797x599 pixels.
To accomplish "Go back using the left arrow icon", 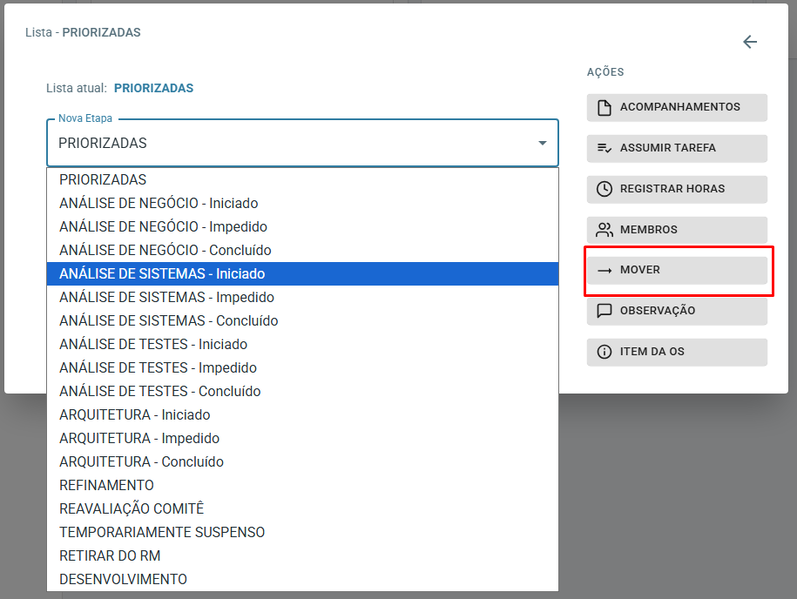I will [750, 42].
